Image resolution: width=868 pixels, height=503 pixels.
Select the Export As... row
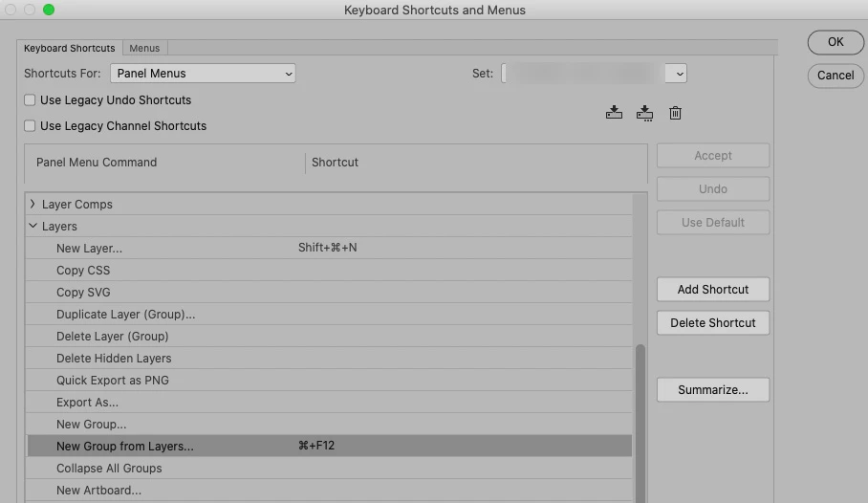point(329,403)
